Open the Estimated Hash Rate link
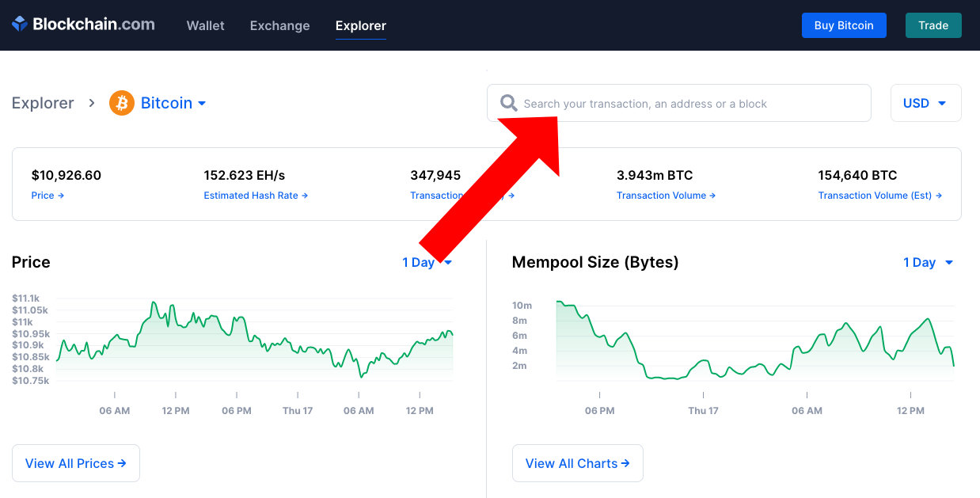Screen dimensions: 980x498 [256, 196]
